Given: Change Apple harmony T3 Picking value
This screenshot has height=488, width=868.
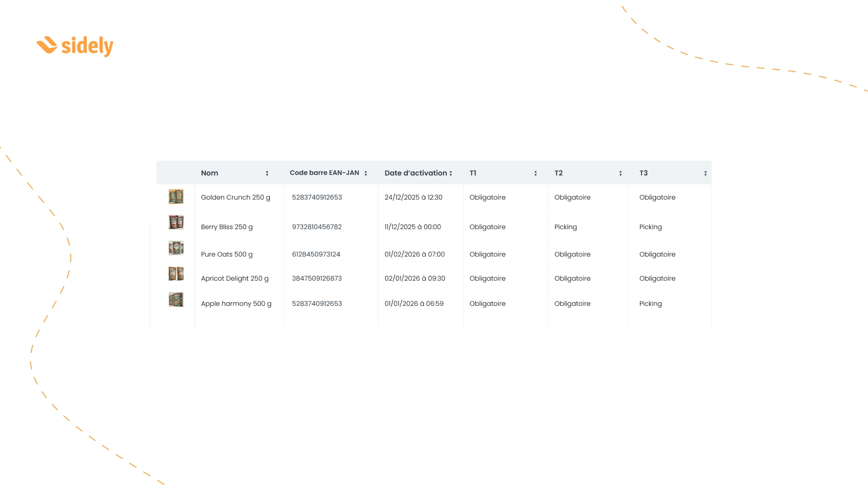Looking at the screenshot, I should click(x=650, y=304).
